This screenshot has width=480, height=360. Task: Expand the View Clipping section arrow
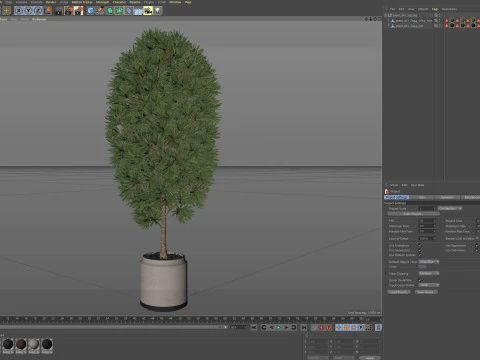click(x=386, y=274)
